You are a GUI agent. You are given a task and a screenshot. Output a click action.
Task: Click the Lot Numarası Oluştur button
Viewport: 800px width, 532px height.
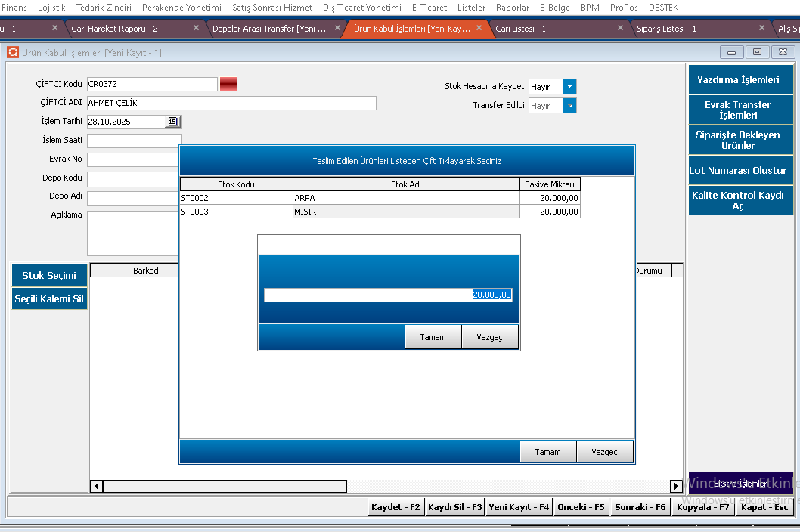pos(737,171)
